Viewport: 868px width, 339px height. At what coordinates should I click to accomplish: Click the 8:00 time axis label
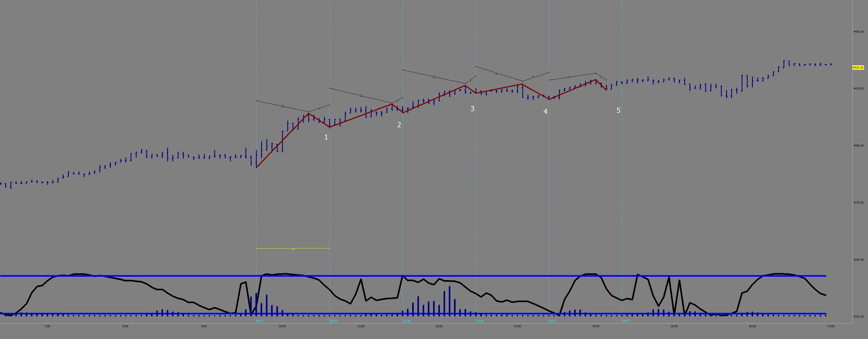click(x=125, y=326)
